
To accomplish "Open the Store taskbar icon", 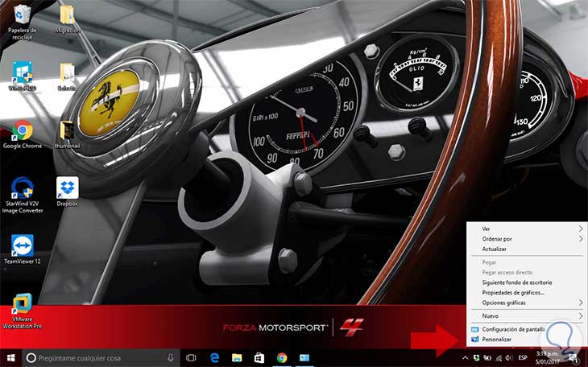I will (259, 358).
